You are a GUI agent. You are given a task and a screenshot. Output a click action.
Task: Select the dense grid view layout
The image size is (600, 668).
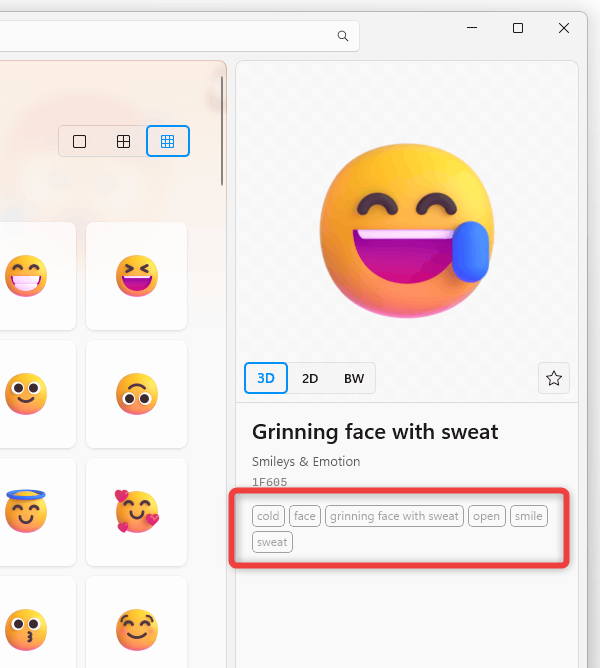coord(168,141)
